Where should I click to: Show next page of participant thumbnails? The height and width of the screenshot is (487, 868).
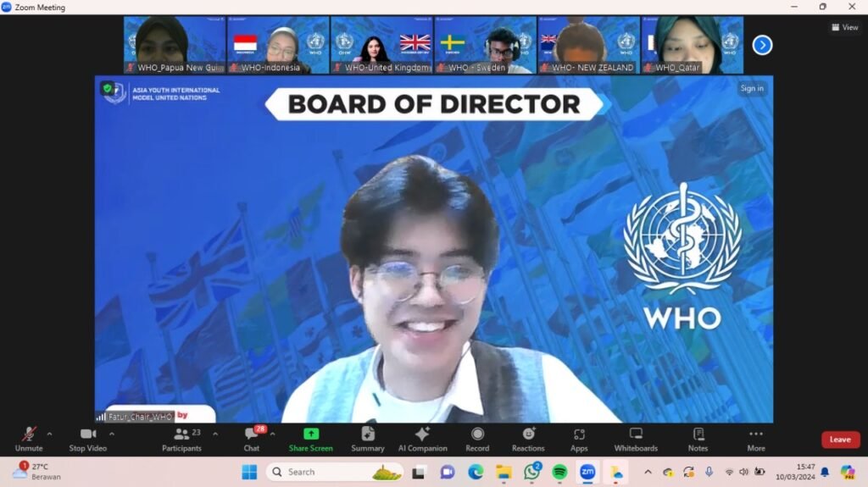pyautogui.click(x=762, y=45)
